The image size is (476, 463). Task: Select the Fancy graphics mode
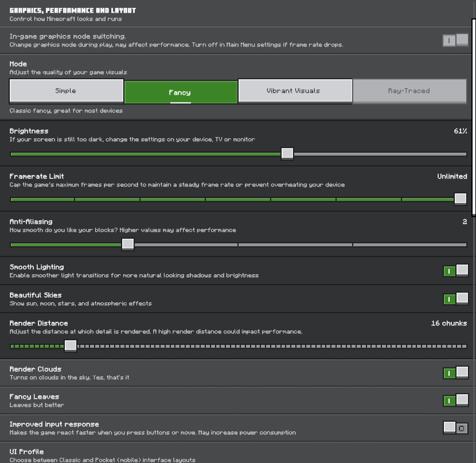tap(181, 92)
